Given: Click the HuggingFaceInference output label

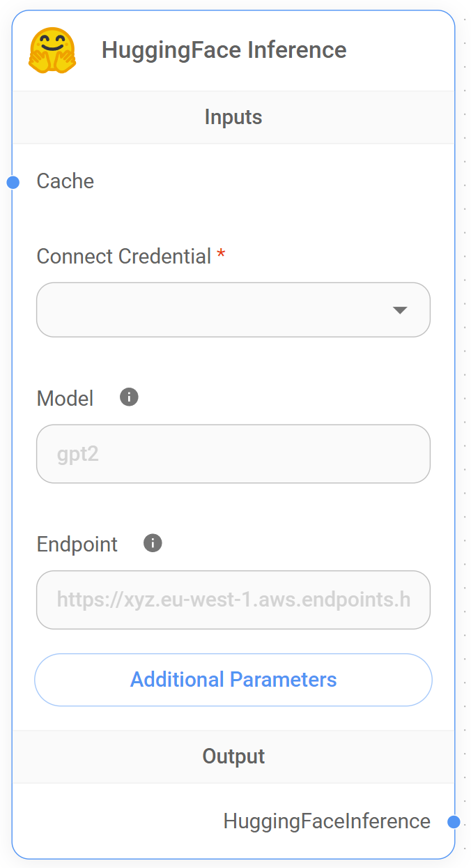Looking at the screenshot, I should pos(326,821).
